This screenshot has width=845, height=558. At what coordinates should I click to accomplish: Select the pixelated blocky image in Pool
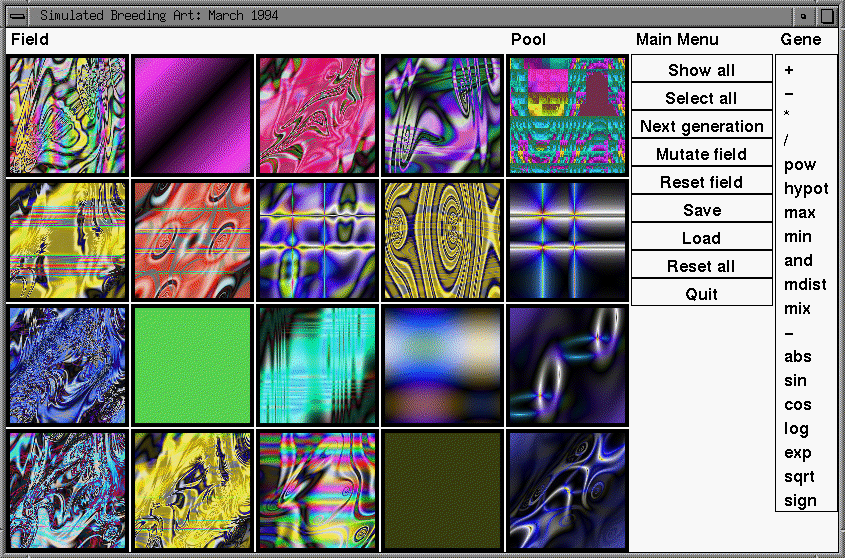pyautogui.click(x=567, y=115)
